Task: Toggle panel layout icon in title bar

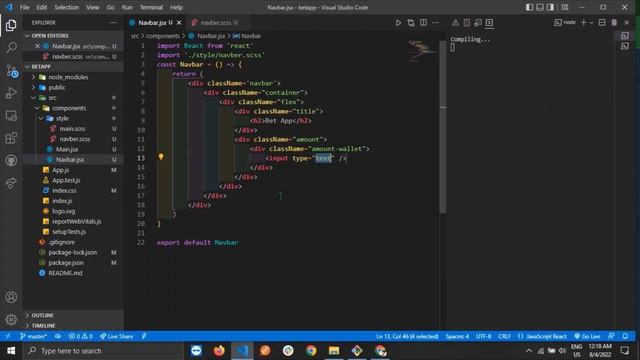Action: point(540,7)
